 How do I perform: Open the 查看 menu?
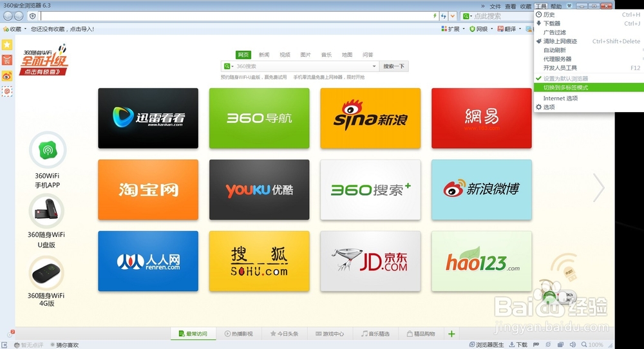pyautogui.click(x=511, y=6)
